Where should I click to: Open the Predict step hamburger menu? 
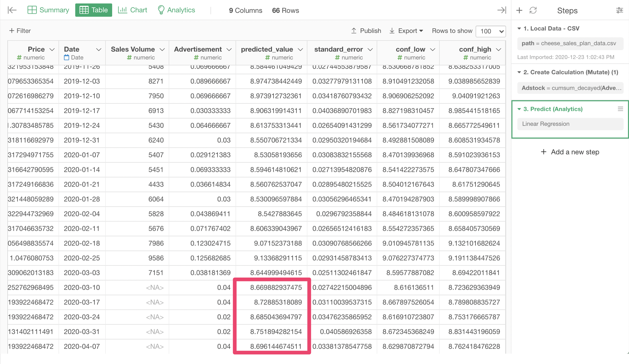pyautogui.click(x=620, y=109)
